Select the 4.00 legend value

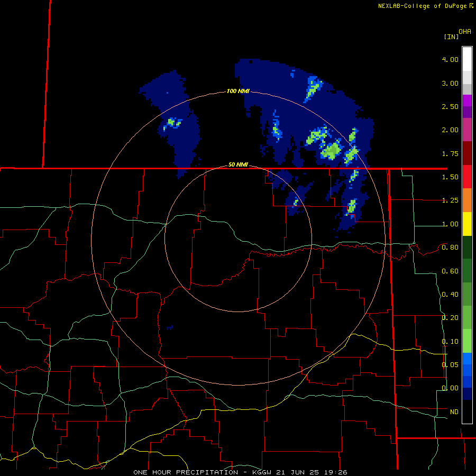(x=450, y=59)
